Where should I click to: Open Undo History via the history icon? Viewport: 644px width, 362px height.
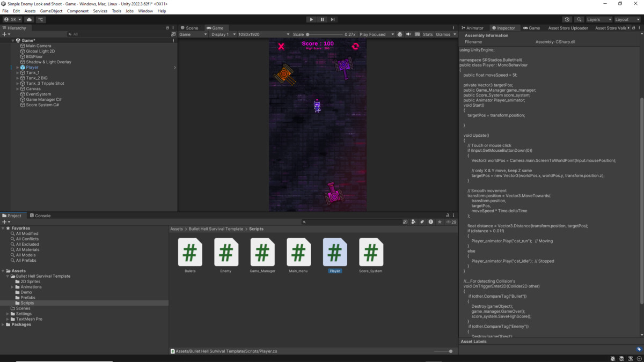[566, 19]
